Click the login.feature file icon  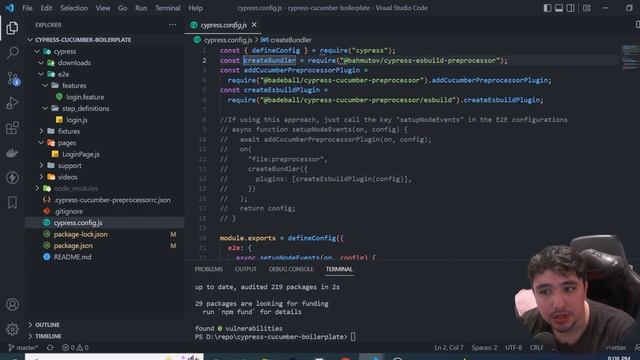coord(59,97)
